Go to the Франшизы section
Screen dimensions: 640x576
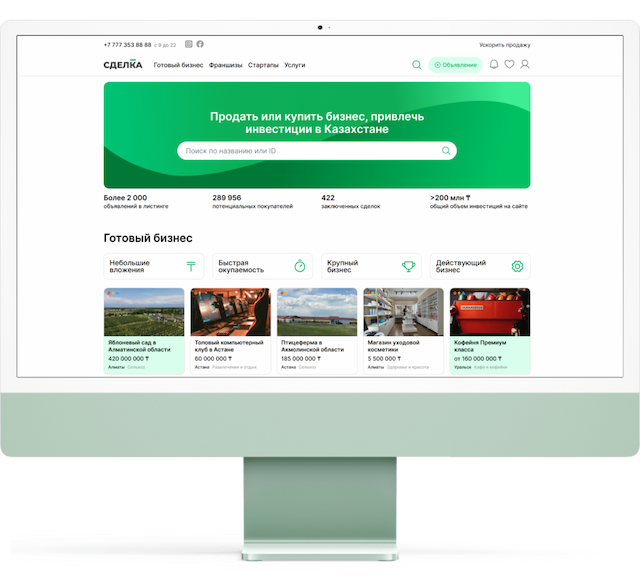(226, 65)
